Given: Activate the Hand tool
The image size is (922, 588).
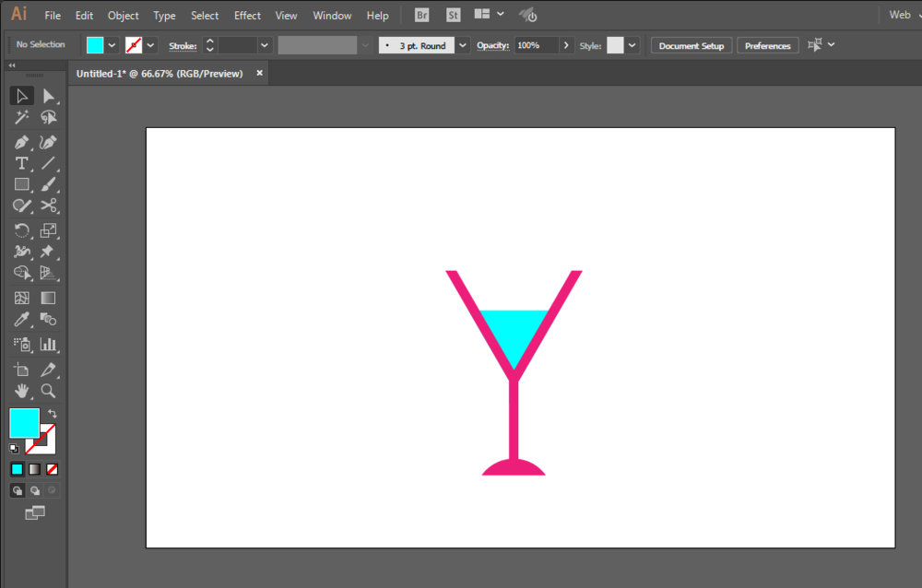Looking at the screenshot, I should 22,391.
